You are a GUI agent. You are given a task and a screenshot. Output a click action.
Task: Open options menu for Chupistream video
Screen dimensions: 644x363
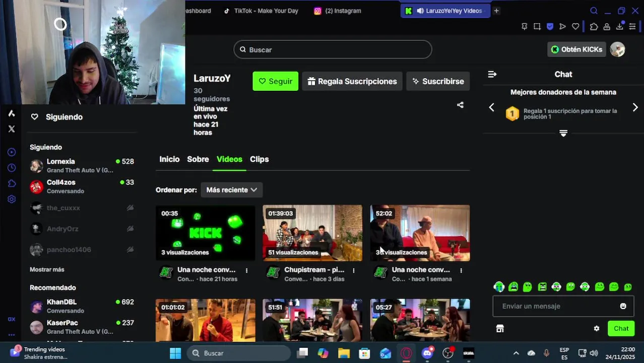point(353,271)
